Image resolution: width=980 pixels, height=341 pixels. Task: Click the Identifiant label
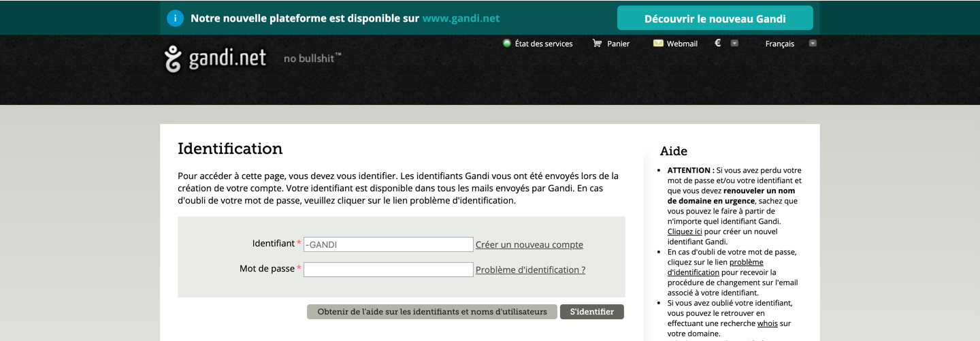tap(274, 243)
